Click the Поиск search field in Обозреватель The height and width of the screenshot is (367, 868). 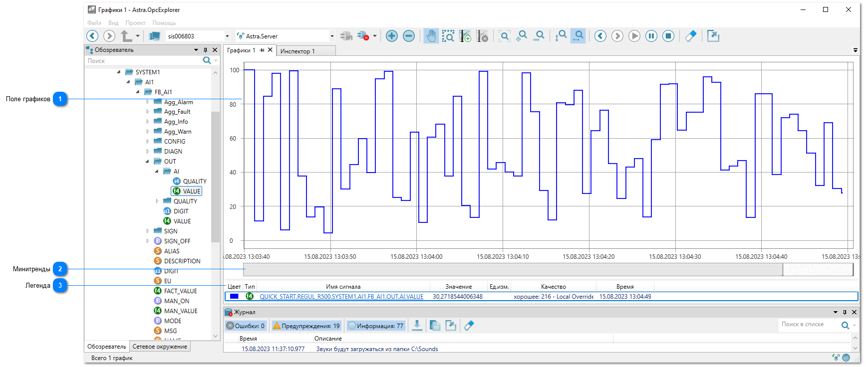(x=144, y=60)
